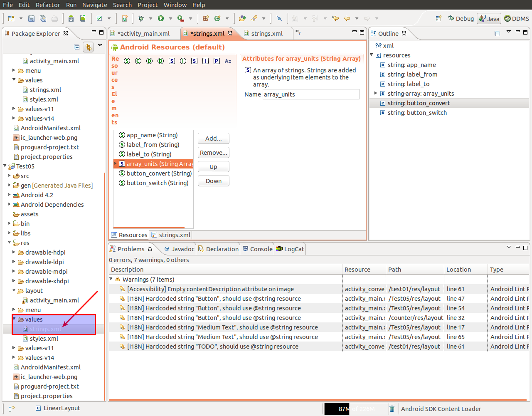532x416 pixels.
Task: Switch to the LogCat tab
Action: (290, 249)
